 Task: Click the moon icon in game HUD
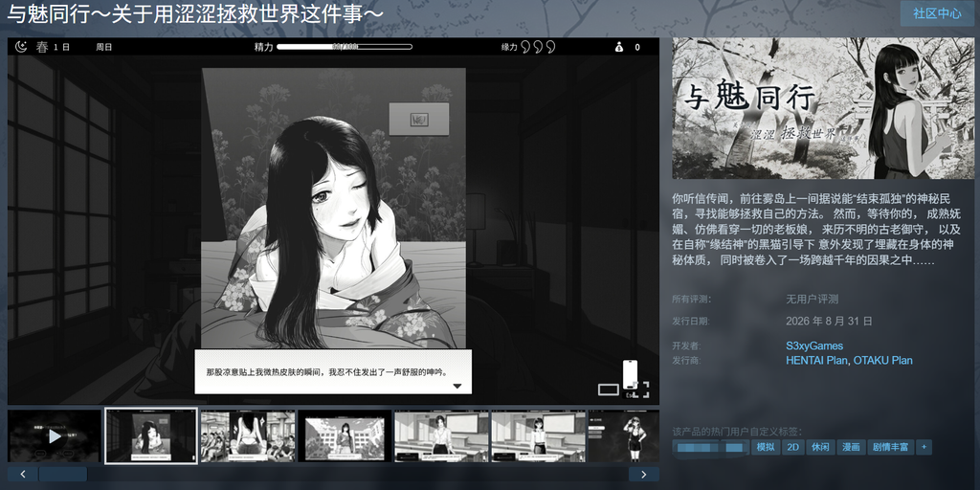pyautogui.click(x=21, y=47)
